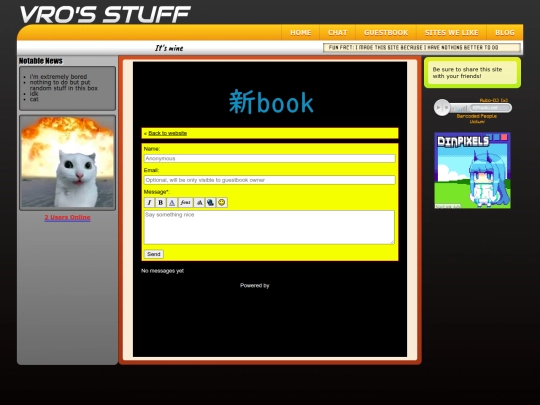Image resolution: width=540 pixels, height=405 pixels.
Task: Click the 'No messages yet' text
Action: pos(163,271)
